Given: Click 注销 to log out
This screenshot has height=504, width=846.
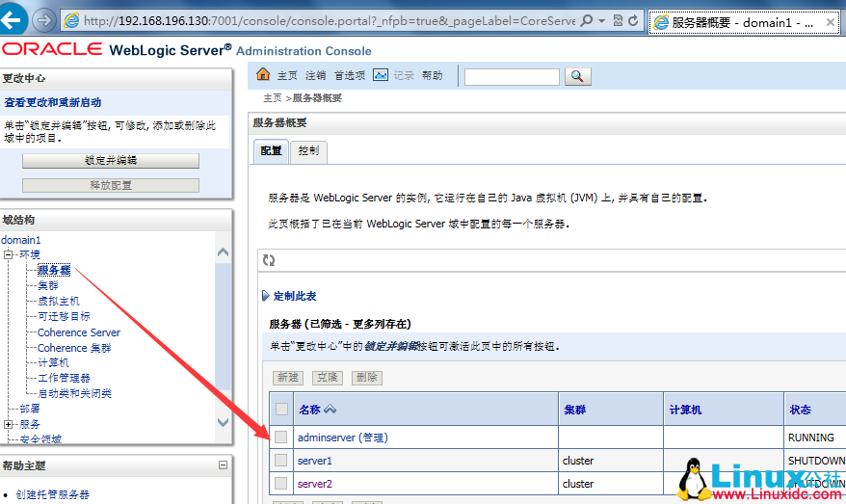Looking at the screenshot, I should tap(315, 75).
